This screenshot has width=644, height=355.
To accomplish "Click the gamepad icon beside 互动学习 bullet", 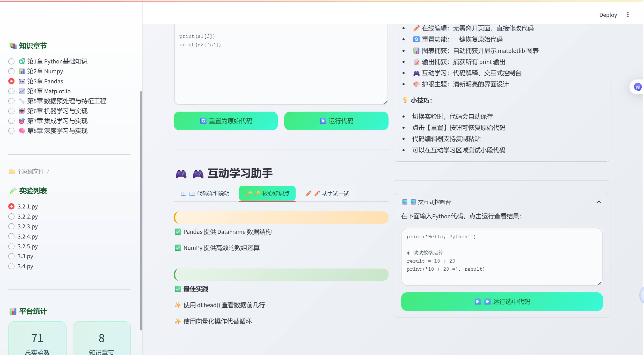I will point(416,73).
